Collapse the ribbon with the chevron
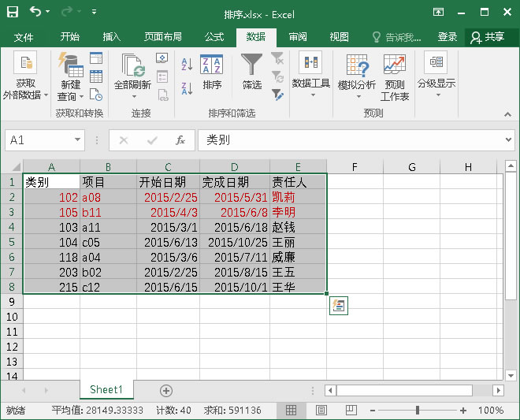This screenshot has width=520, height=420. click(507, 114)
